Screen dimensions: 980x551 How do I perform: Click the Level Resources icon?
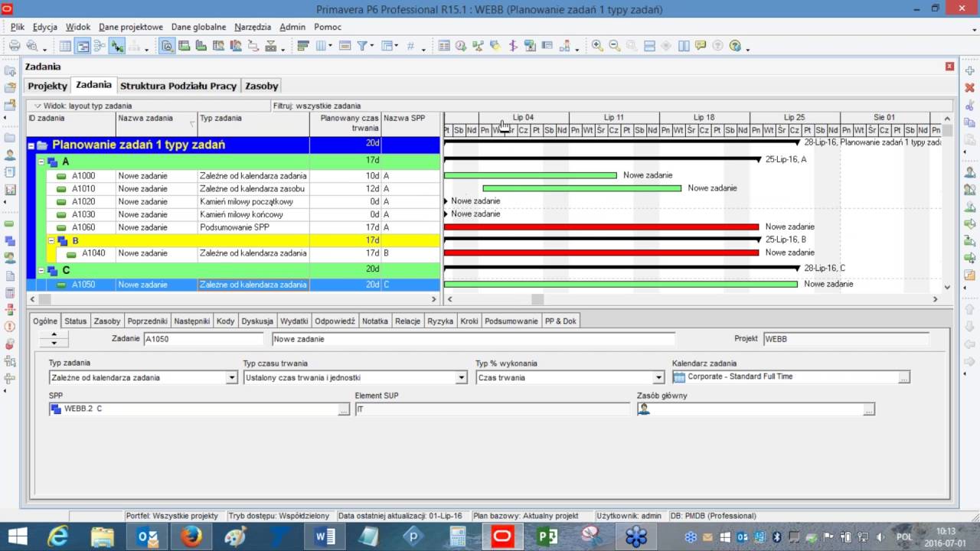[x=478, y=46]
